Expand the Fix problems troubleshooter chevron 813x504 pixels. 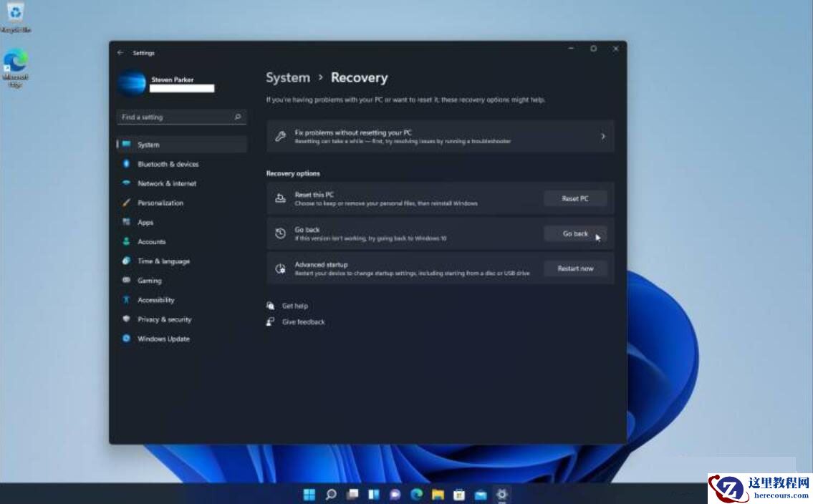pyautogui.click(x=604, y=136)
